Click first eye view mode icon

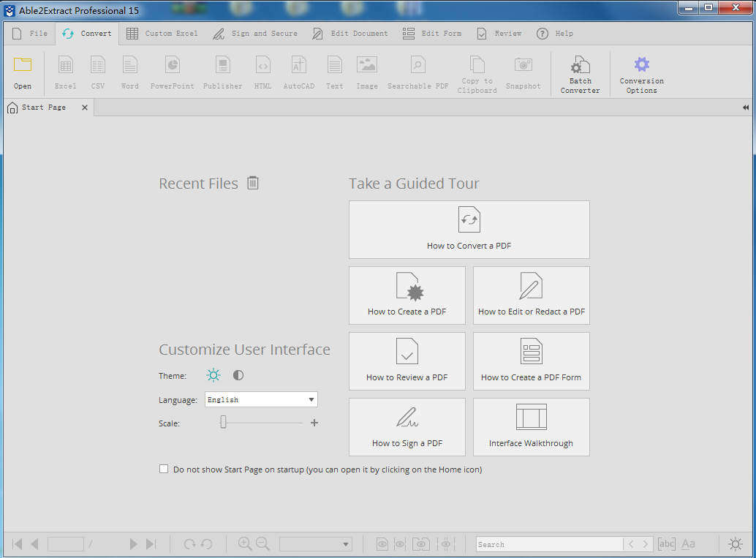382,544
